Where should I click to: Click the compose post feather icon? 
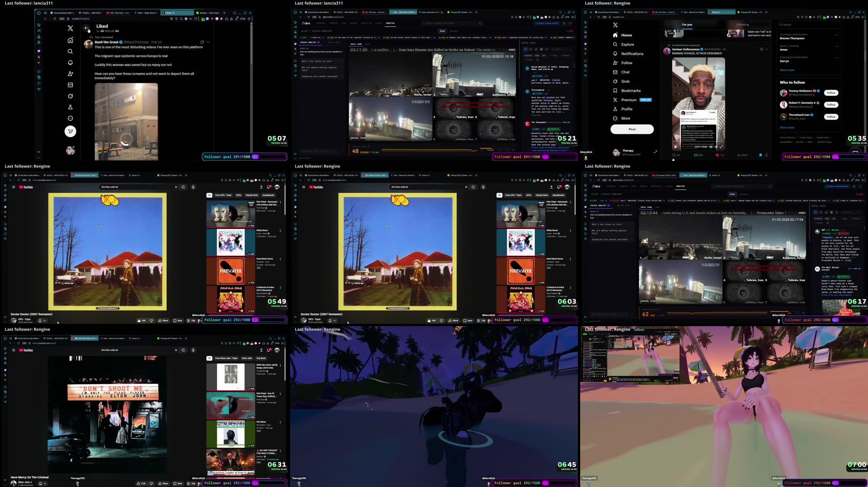pyautogui.click(x=70, y=131)
